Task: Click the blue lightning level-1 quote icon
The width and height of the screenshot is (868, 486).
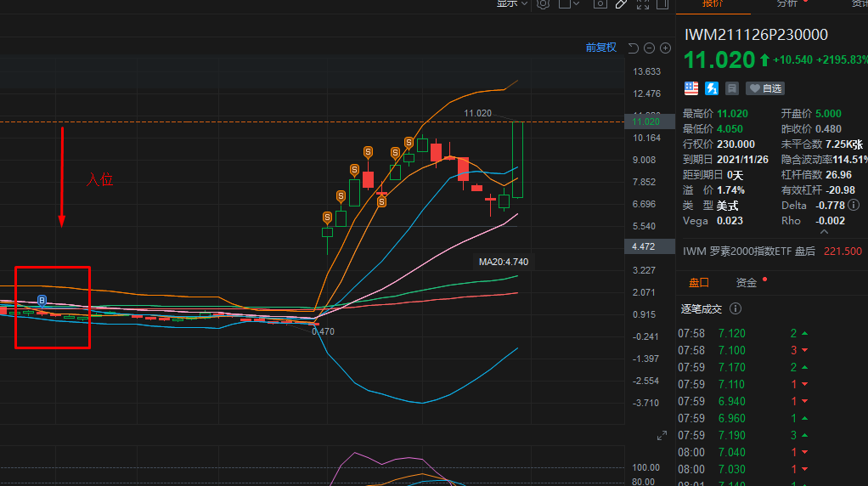Action: [x=712, y=88]
